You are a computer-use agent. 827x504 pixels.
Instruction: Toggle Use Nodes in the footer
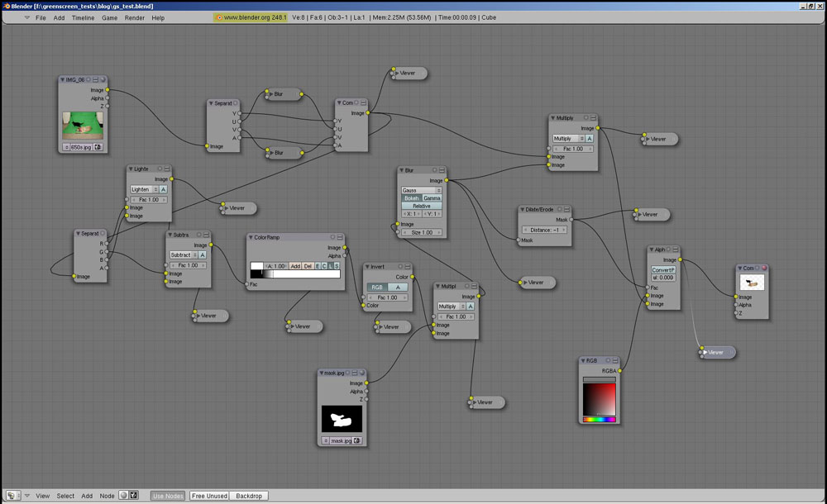[168, 496]
